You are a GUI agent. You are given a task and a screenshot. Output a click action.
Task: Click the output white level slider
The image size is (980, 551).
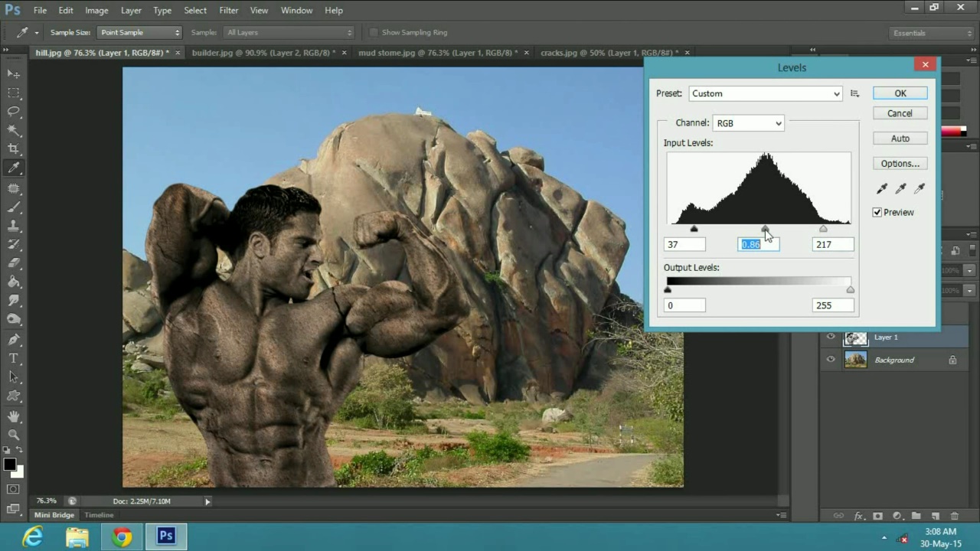point(851,290)
